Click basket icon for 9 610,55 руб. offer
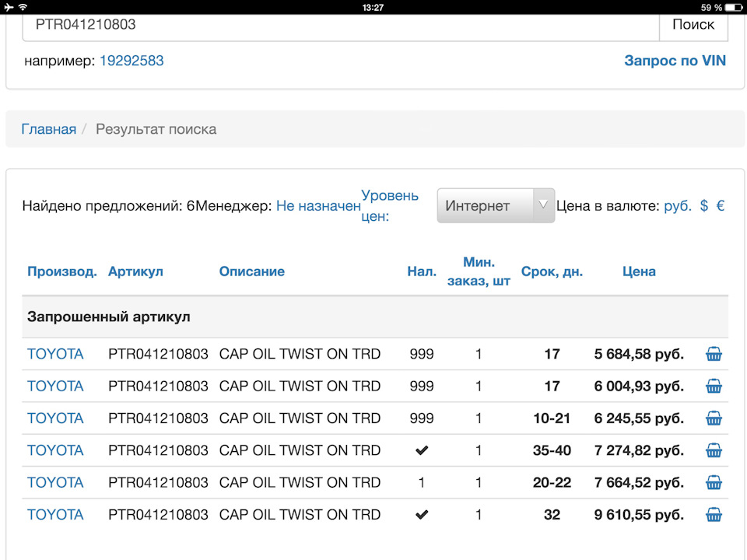 (714, 515)
